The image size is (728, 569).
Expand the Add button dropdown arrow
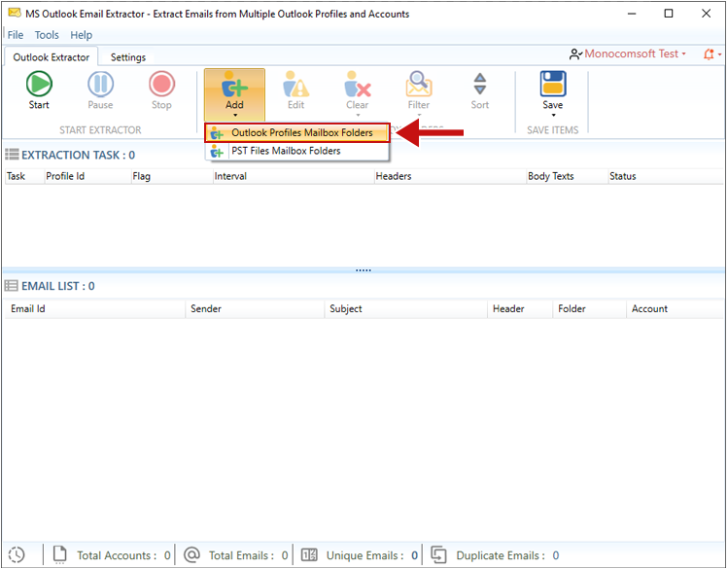click(x=235, y=115)
